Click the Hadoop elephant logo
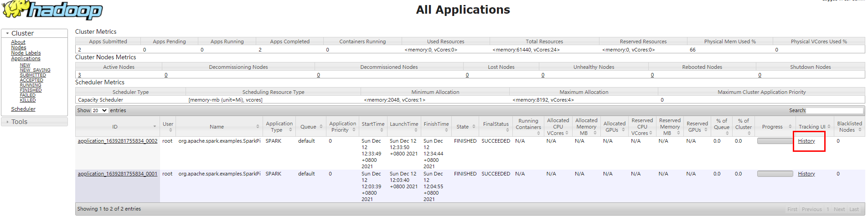The width and height of the screenshot is (868, 222). coord(52,10)
